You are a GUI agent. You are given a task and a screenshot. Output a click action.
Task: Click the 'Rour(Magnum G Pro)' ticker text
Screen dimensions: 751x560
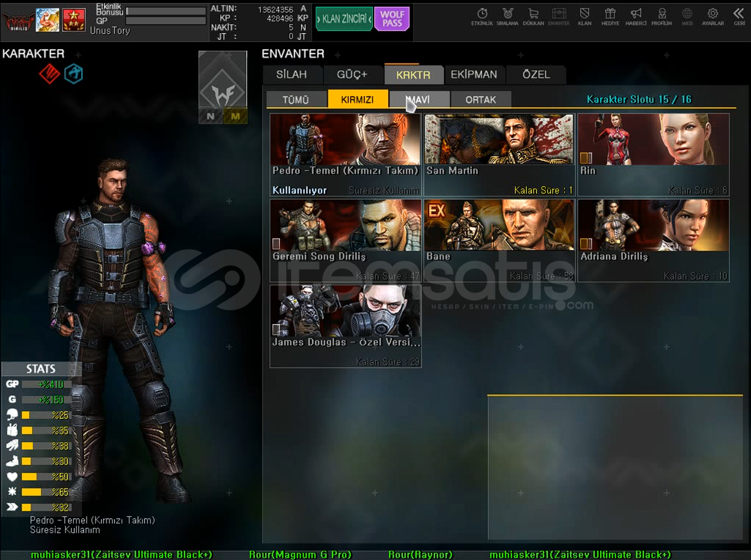click(x=300, y=555)
